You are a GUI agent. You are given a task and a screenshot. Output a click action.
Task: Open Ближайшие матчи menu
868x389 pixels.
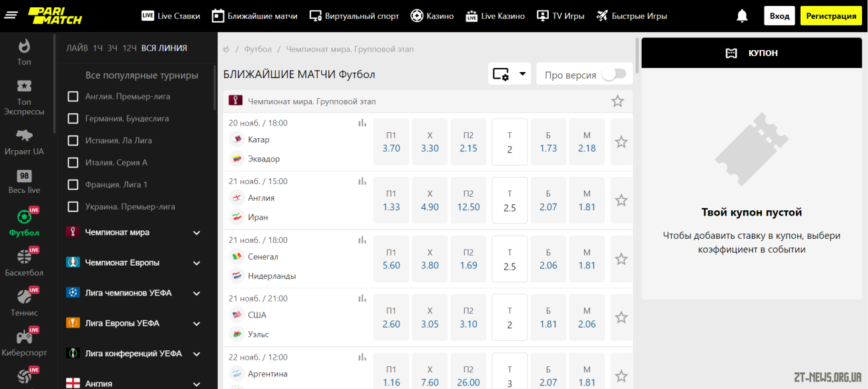[x=254, y=16]
